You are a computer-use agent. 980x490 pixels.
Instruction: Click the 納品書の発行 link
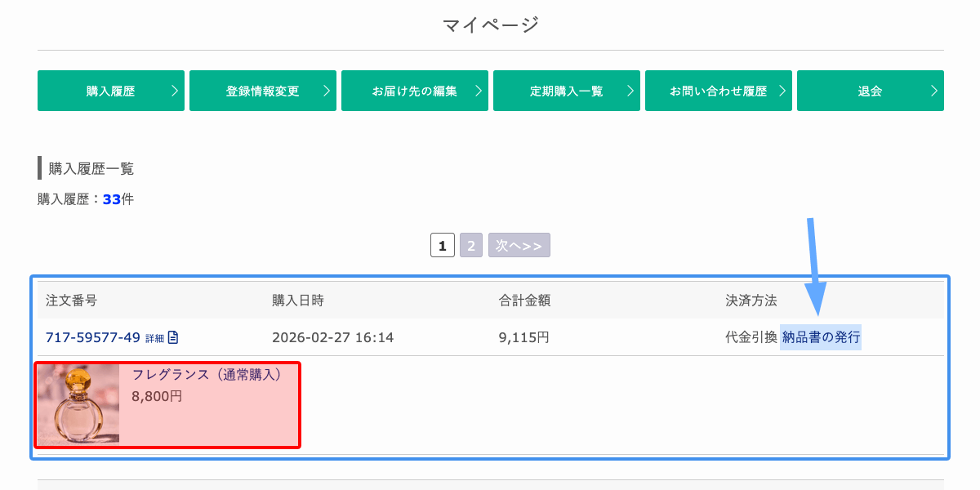pyautogui.click(x=821, y=337)
